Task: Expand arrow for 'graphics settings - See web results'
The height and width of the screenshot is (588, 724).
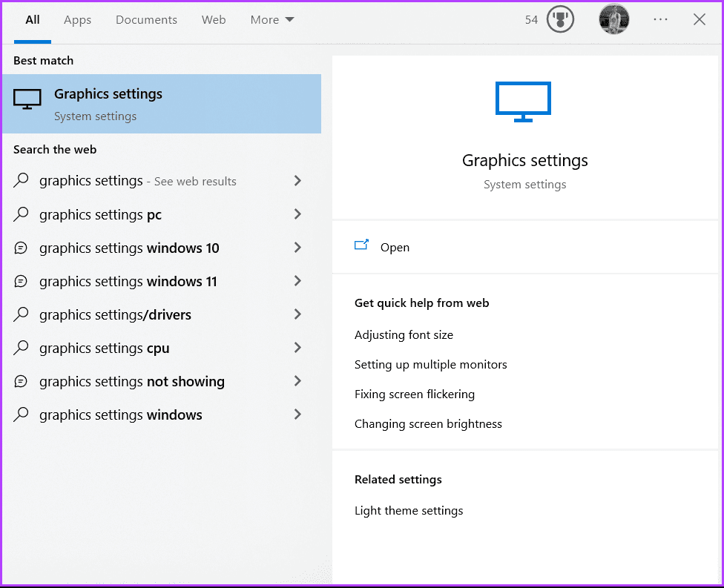Action: tap(297, 181)
